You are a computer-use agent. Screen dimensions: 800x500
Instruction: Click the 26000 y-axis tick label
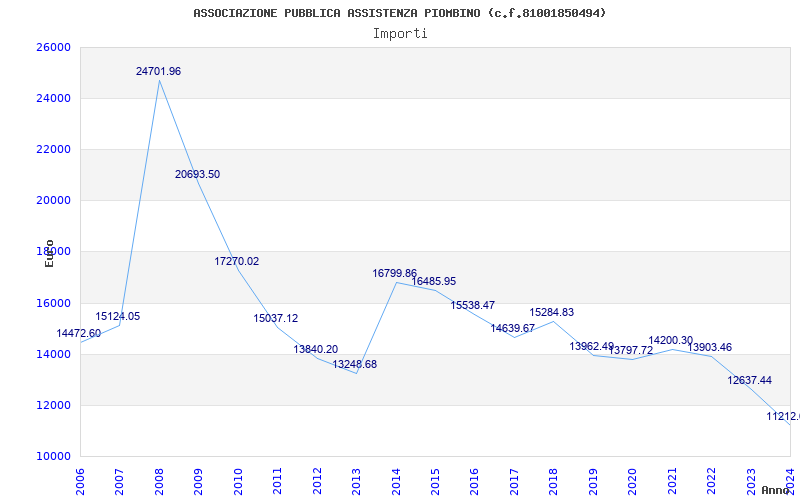(53, 47)
